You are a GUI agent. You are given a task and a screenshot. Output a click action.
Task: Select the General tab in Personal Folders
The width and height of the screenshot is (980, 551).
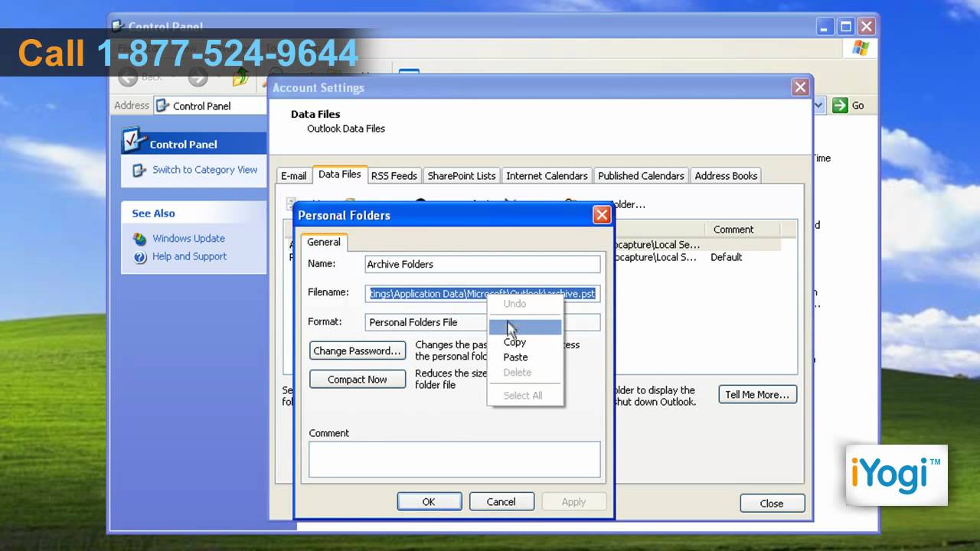click(324, 242)
